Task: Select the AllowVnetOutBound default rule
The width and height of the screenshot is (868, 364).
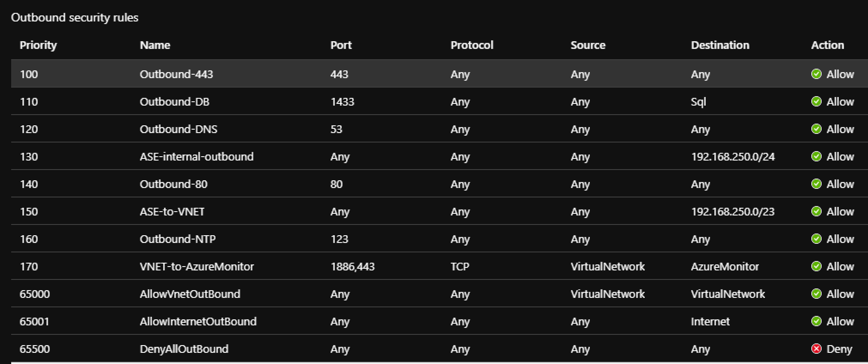Action: point(439,294)
